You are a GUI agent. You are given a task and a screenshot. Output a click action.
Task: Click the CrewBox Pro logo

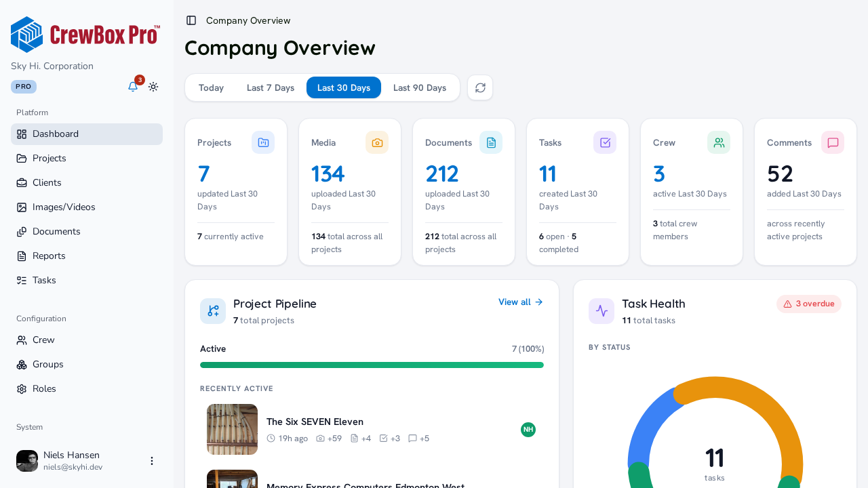click(85, 35)
